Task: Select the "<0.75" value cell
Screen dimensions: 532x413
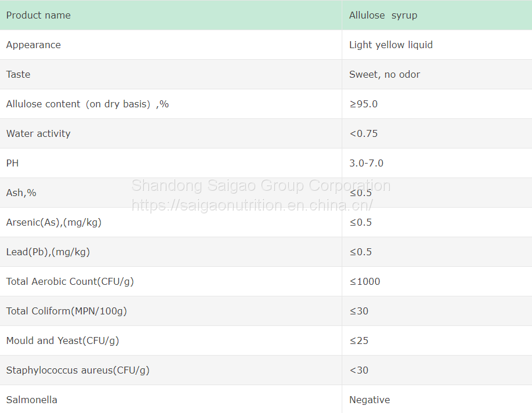Action: 363,134
